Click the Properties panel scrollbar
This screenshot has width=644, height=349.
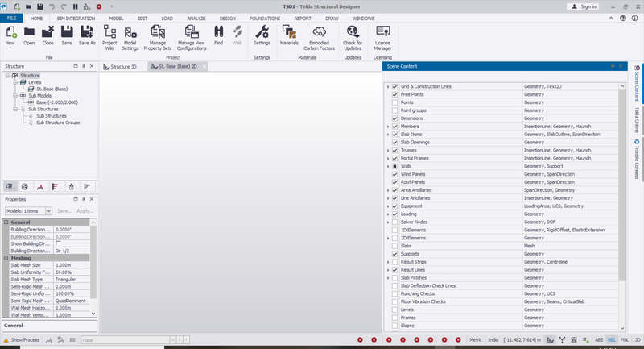pyautogui.click(x=93, y=263)
